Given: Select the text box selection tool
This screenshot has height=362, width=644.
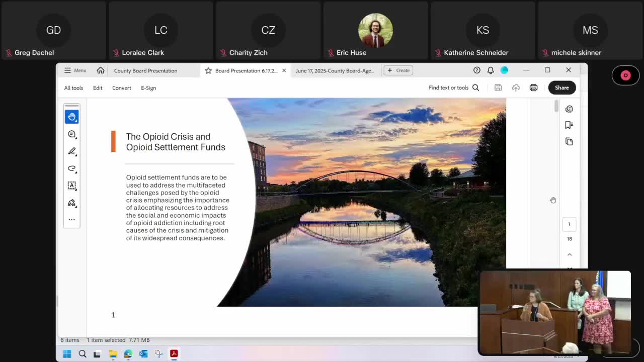Looking at the screenshot, I should (71, 186).
